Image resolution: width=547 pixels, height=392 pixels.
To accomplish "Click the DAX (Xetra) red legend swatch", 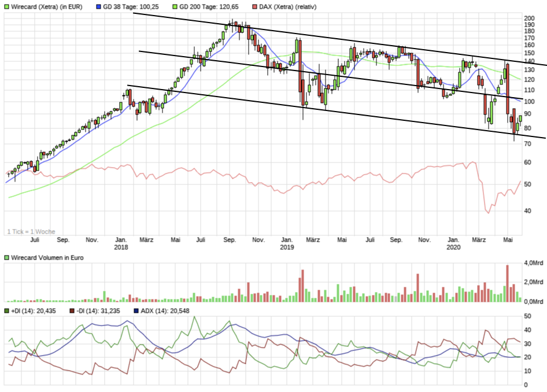I will (254, 6).
